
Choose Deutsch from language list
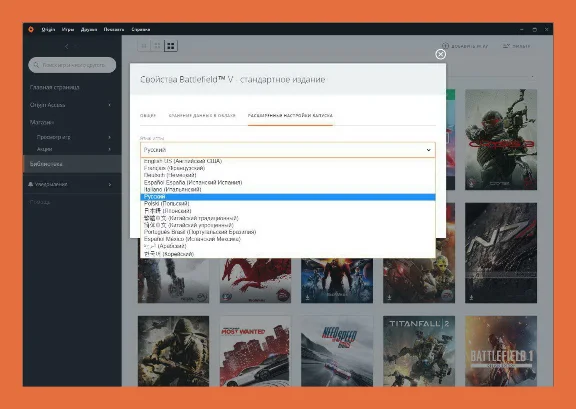tap(288, 175)
